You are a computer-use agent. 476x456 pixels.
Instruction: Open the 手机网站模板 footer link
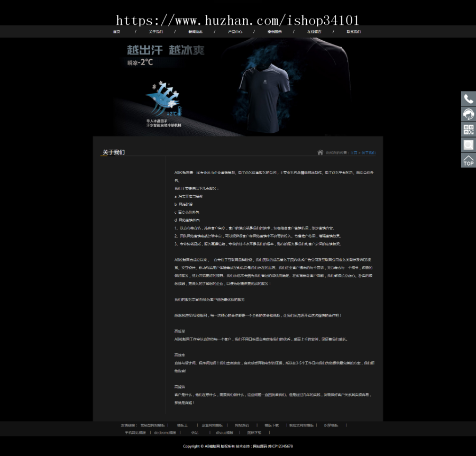click(x=135, y=433)
